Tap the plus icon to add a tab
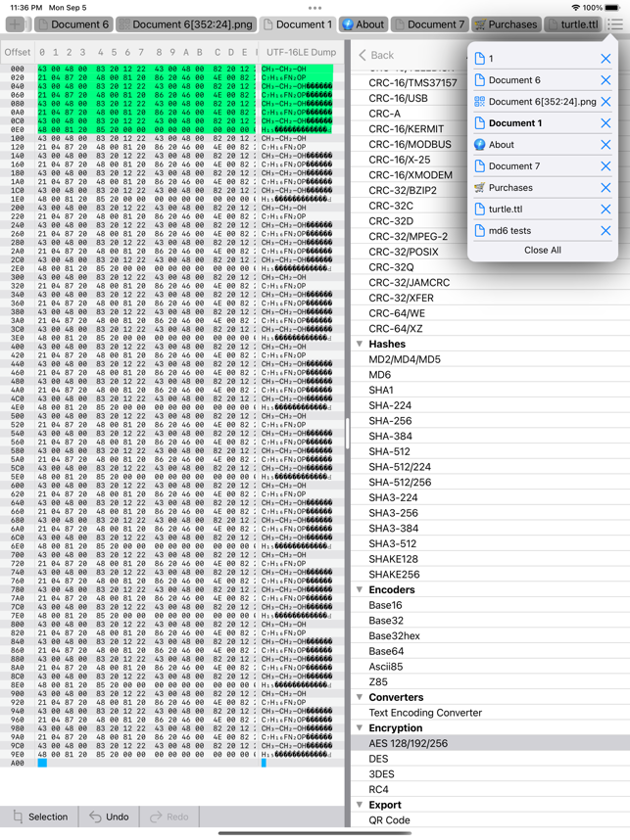This screenshot has width=630, height=840. [16, 24]
